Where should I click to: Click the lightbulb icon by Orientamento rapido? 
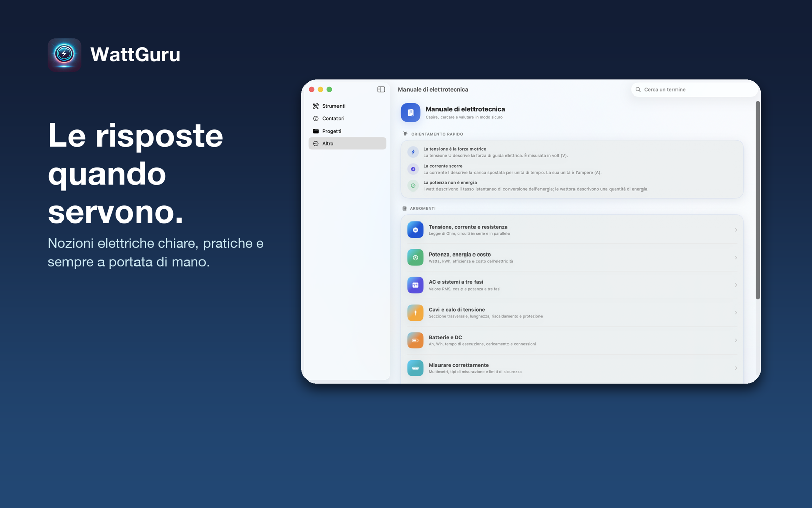pos(405,134)
